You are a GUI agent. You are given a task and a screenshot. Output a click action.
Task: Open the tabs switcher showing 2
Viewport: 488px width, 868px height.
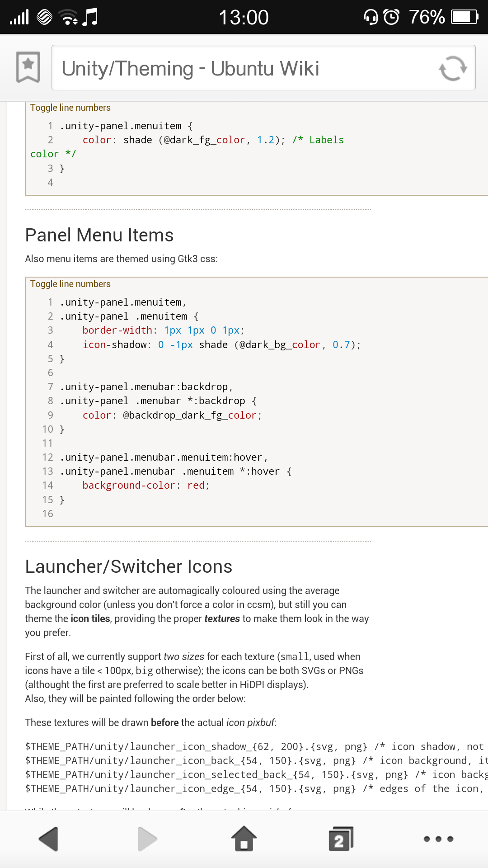[x=341, y=839]
